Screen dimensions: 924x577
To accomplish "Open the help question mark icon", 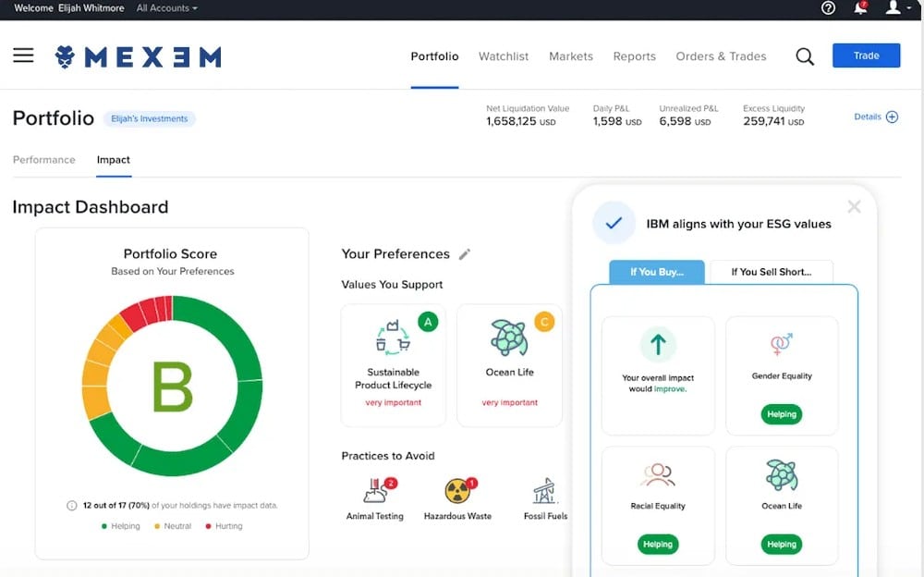I will [x=828, y=8].
